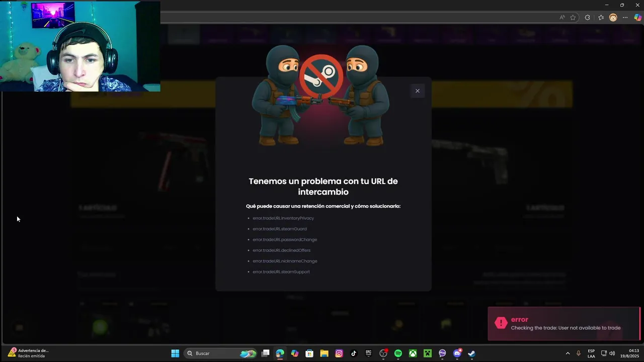
Task: Click the red error alert icon
Action: click(501, 323)
